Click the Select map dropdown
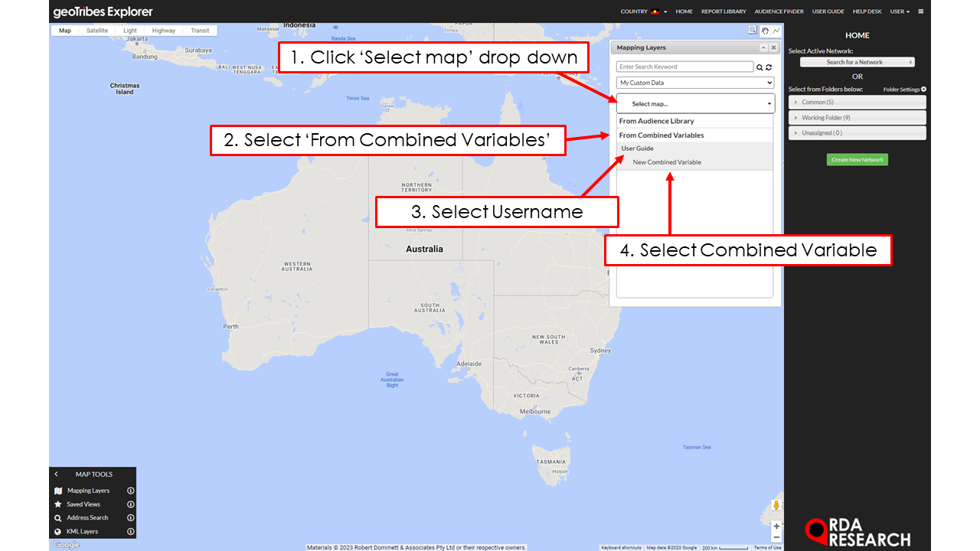980x551 pixels. (x=695, y=103)
